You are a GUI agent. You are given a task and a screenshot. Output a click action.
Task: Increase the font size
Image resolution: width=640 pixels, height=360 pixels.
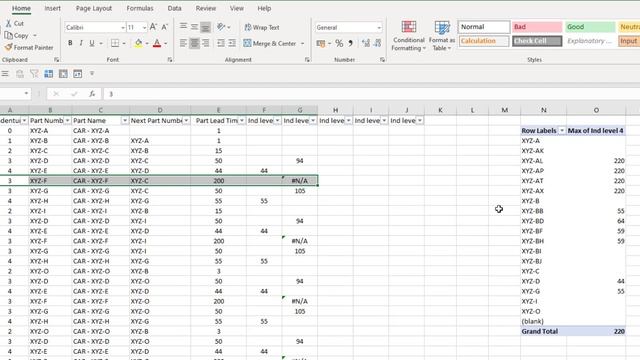tap(153, 27)
